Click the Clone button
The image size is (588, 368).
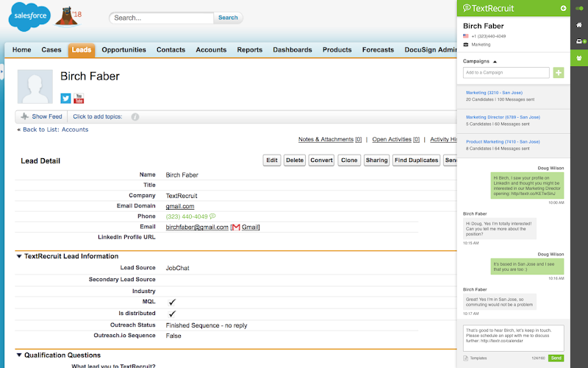click(x=349, y=160)
